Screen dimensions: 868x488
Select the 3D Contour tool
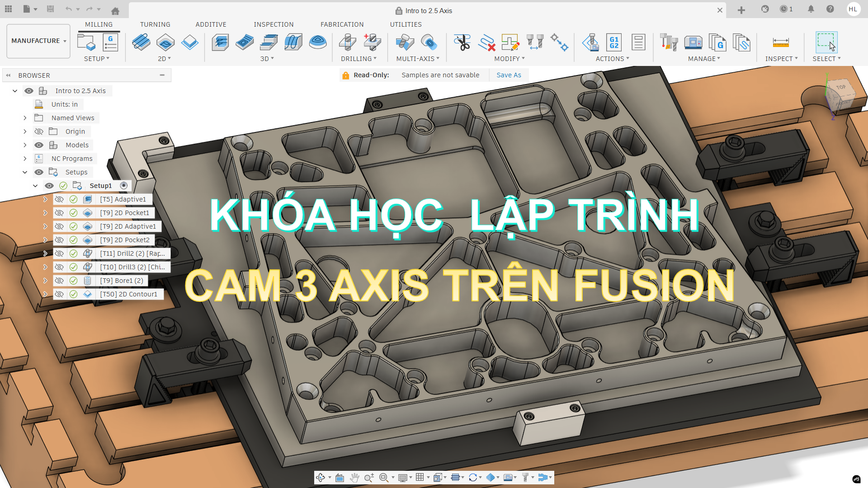[x=293, y=42]
